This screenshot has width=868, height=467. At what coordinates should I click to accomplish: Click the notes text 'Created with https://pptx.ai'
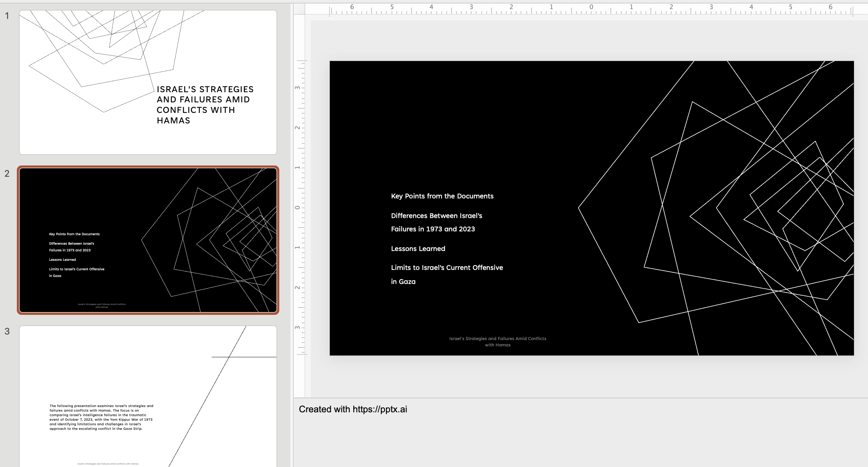(x=353, y=410)
